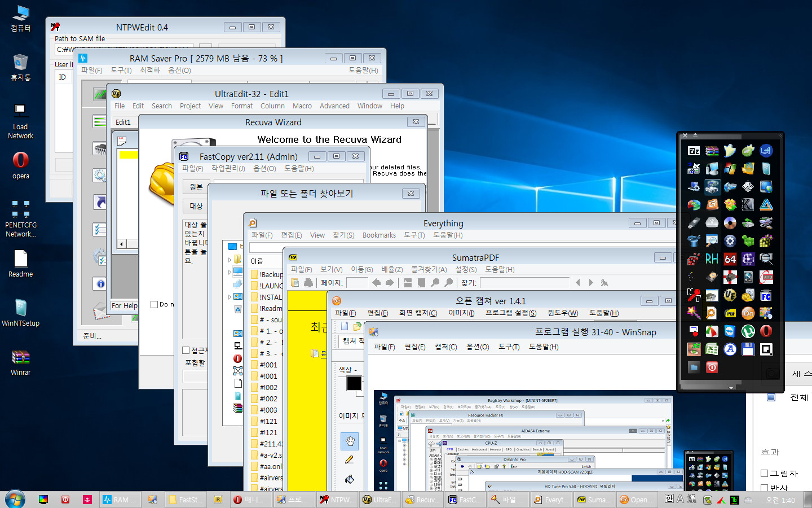This screenshot has width=812, height=508.
Task: Open FastCopy FC icon in launcher panel
Action: point(766,295)
